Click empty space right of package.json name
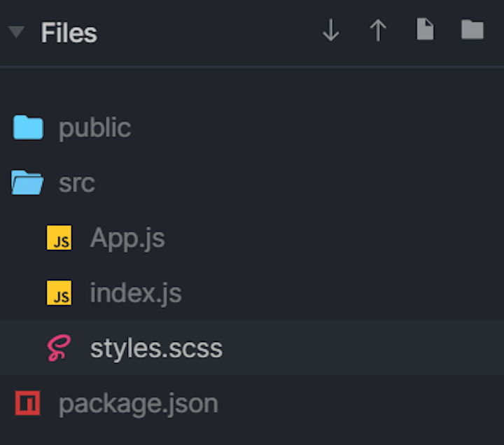Image resolution: width=504 pixels, height=445 pixels. 364,404
